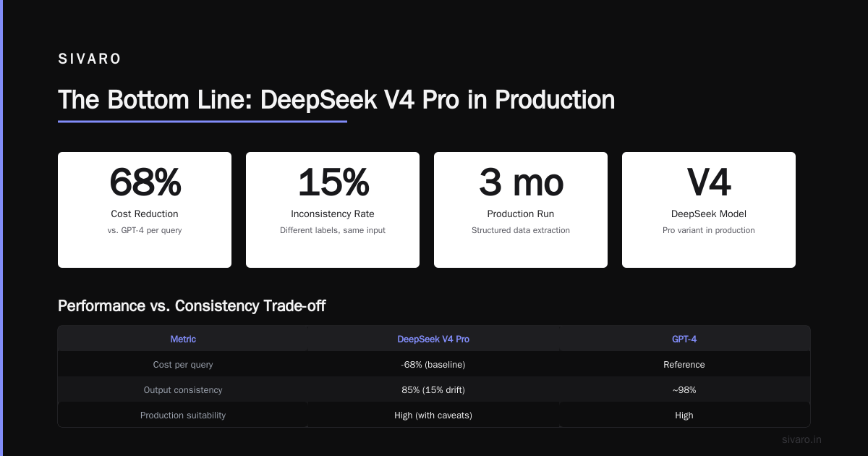Click the ~98% consistency cell for GPT-4
This screenshot has height=456, width=868.
[684, 390]
